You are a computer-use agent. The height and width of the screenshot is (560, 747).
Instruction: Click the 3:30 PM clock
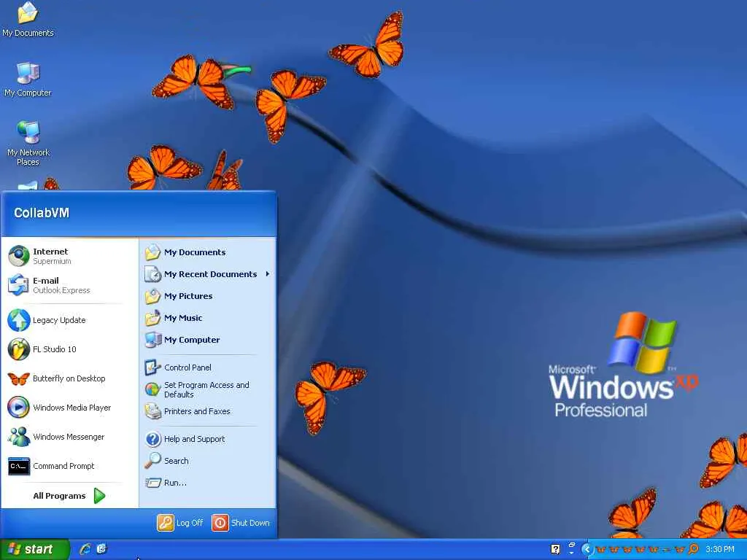(x=720, y=550)
